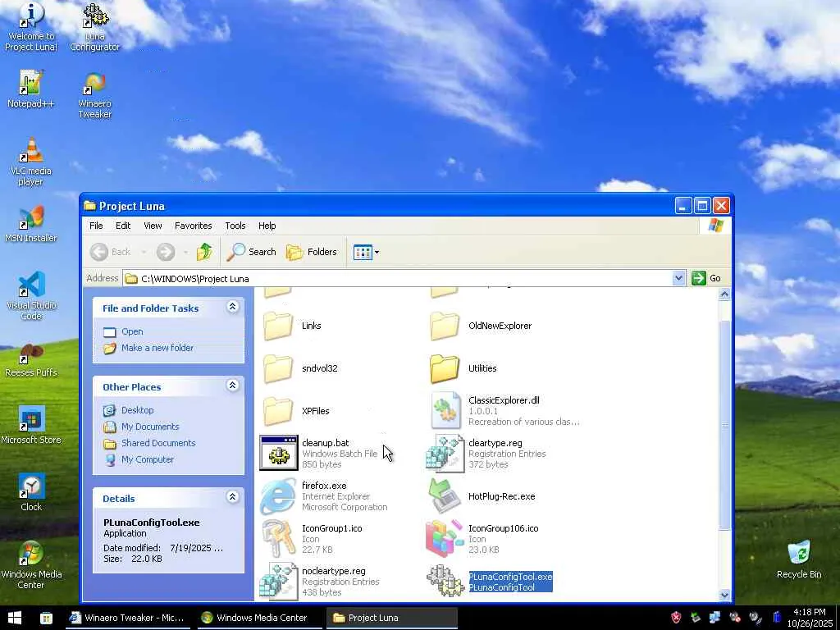
Task: Click the Go button
Action: [x=706, y=278]
